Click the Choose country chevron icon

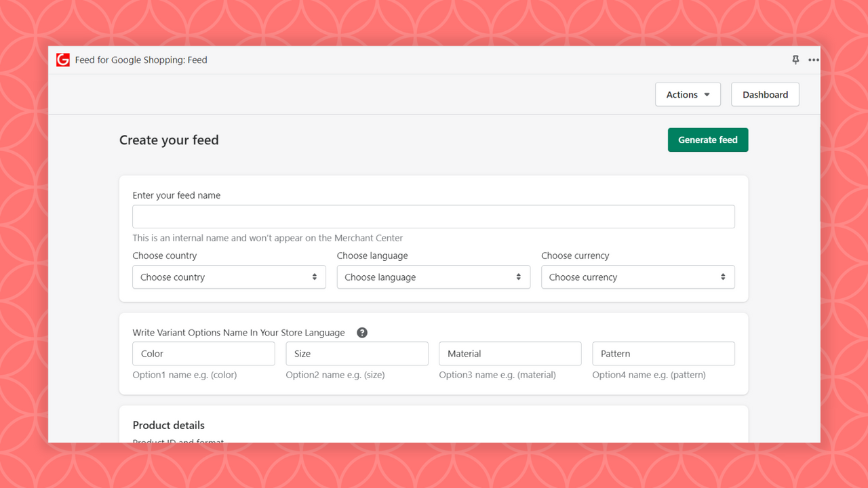click(x=315, y=277)
